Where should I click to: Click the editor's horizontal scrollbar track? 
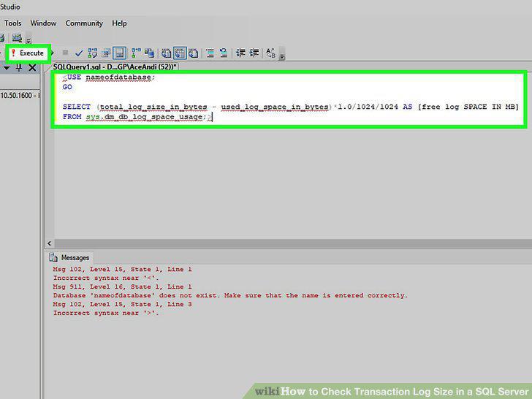293,243
